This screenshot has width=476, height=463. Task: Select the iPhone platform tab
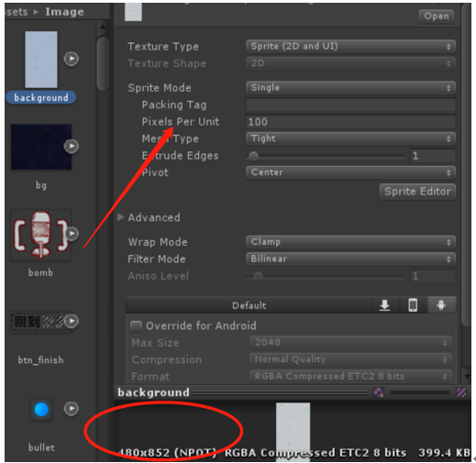[413, 305]
